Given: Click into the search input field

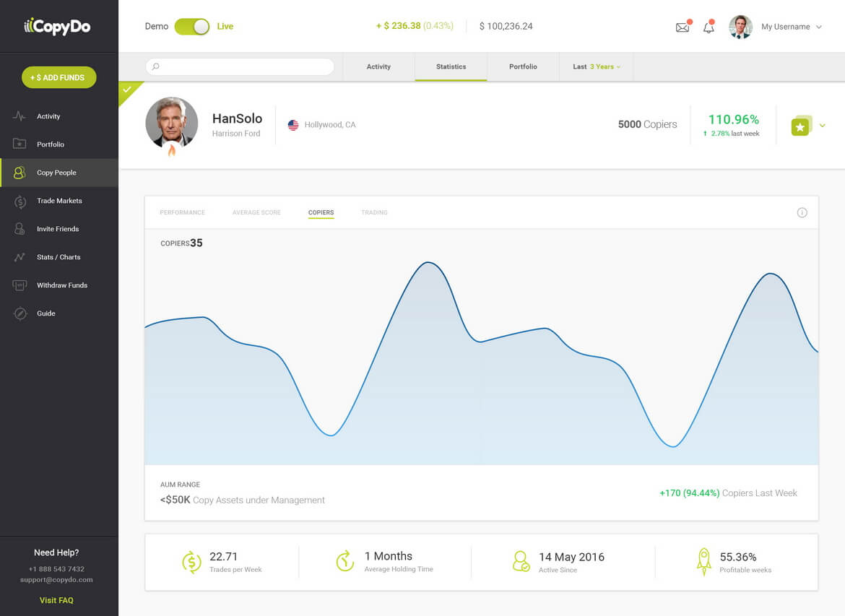Looking at the screenshot, I should click(240, 67).
